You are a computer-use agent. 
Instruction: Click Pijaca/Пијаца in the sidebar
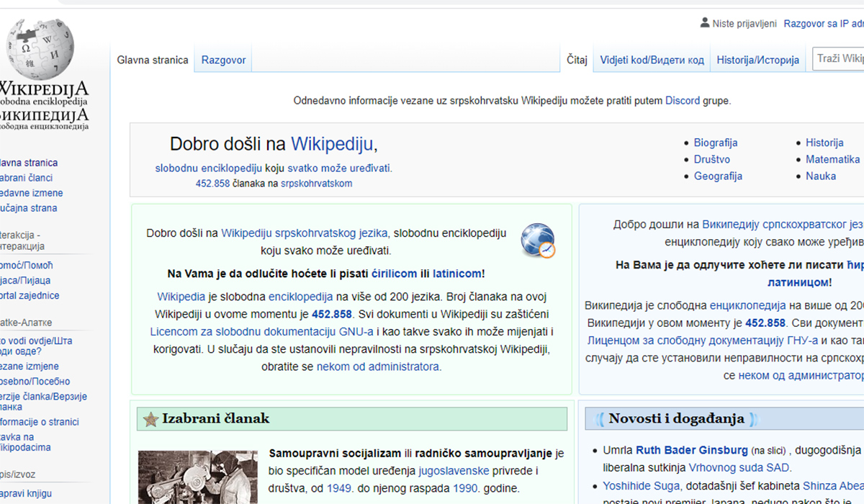[24, 281]
